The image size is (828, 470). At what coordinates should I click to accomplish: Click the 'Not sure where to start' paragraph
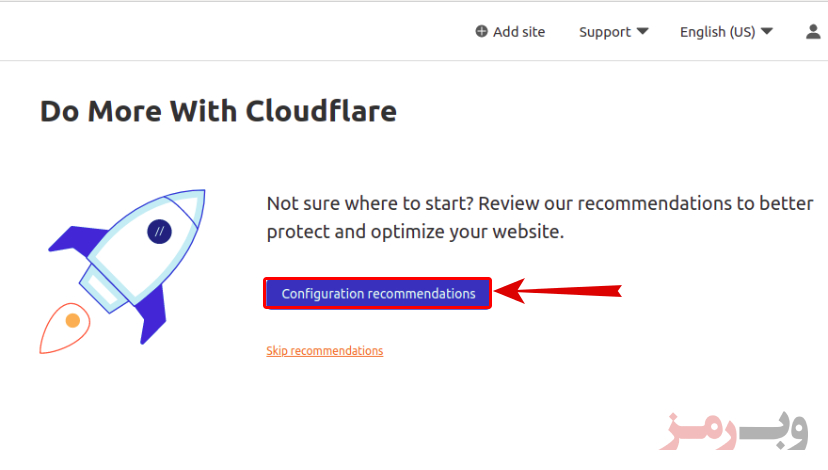point(540,218)
